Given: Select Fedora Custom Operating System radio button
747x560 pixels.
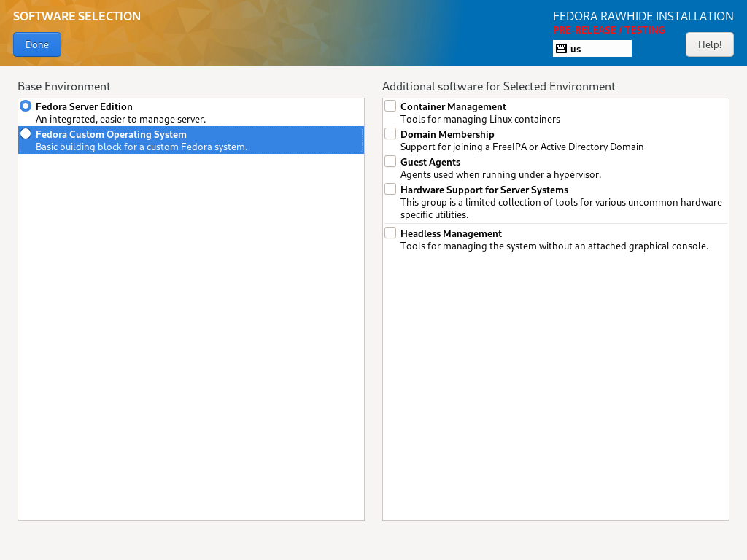Looking at the screenshot, I should [26, 133].
